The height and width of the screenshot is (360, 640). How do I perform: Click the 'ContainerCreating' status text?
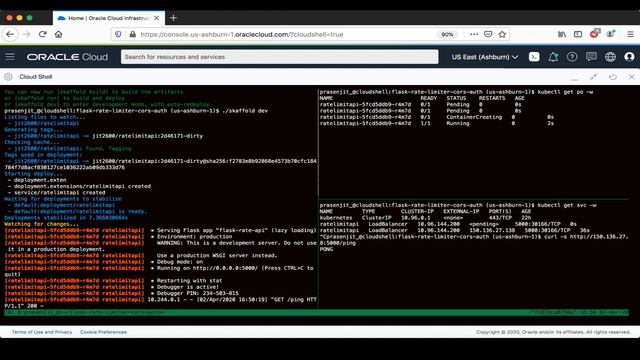click(x=474, y=117)
